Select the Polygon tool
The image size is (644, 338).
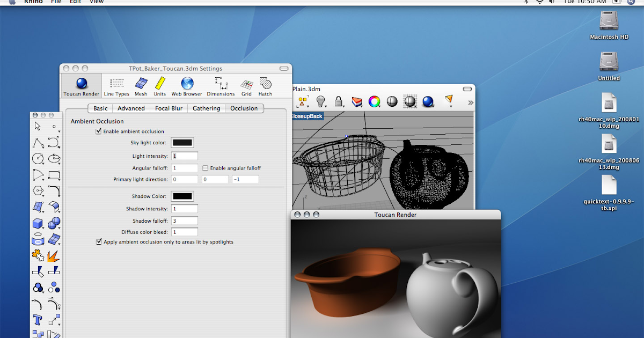(38, 190)
